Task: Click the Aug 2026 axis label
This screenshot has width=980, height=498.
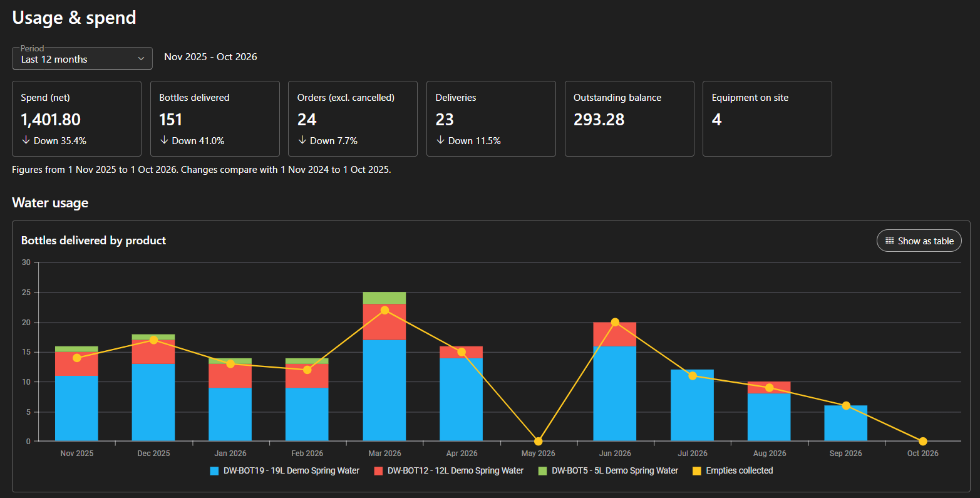Action: pyautogui.click(x=770, y=453)
